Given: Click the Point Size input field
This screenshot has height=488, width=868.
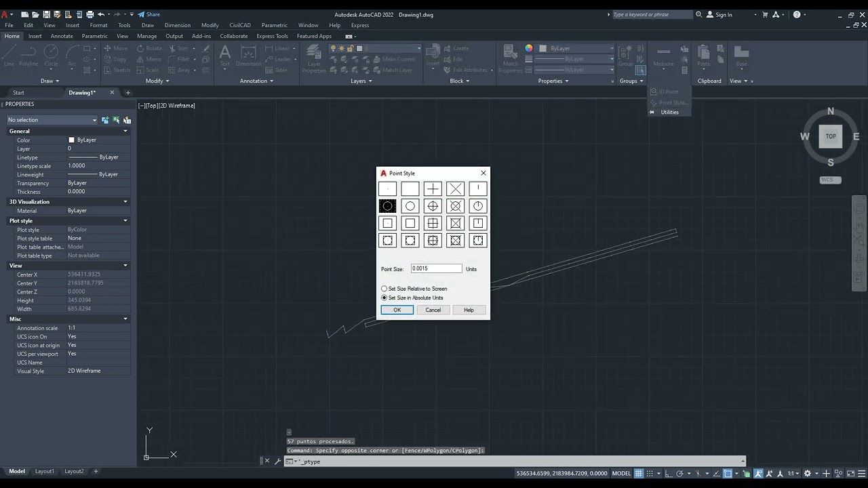Looking at the screenshot, I should click(436, 268).
